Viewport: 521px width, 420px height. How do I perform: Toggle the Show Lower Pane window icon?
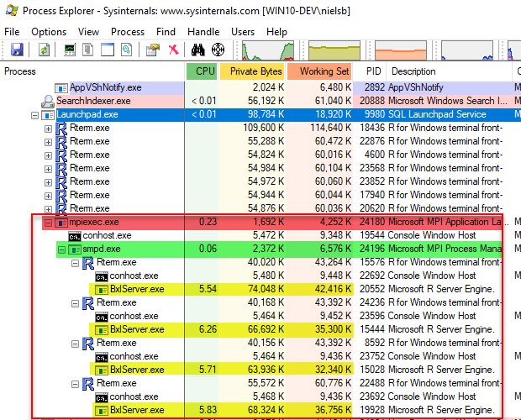click(x=108, y=50)
